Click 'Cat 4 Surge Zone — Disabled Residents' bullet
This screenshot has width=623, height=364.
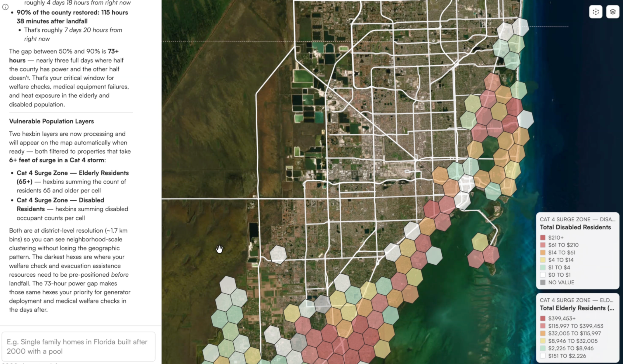coord(61,204)
